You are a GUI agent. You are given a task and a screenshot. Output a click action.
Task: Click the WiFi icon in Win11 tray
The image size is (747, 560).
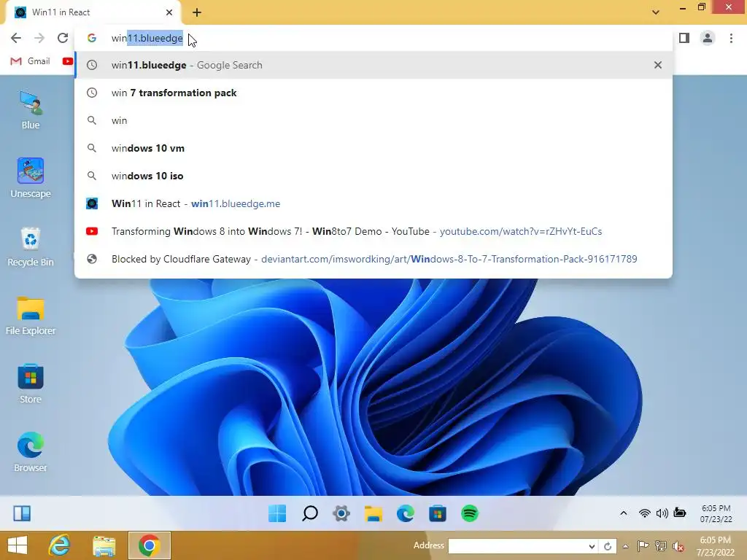[x=645, y=513]
